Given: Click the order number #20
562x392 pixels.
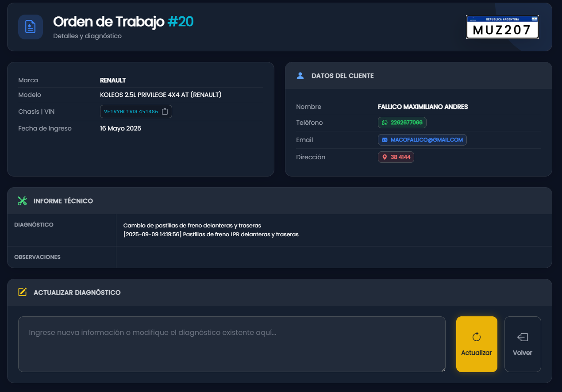Looking at the screenshot, I should tap(180, 21).
